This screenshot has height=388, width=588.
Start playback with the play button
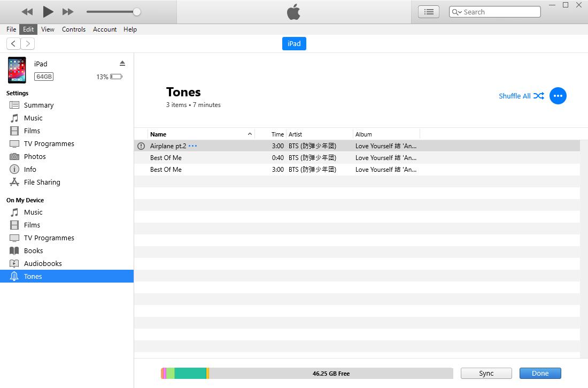pos(48,12)
